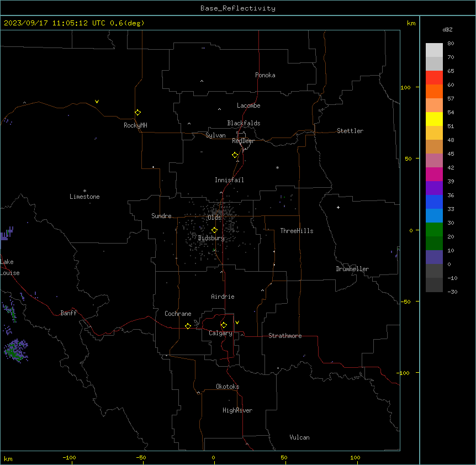This screenshot has height=465, width=476.
Task: Click the yellow diamond between Olds and Didsbury
Action: click(x=214, y=230)
